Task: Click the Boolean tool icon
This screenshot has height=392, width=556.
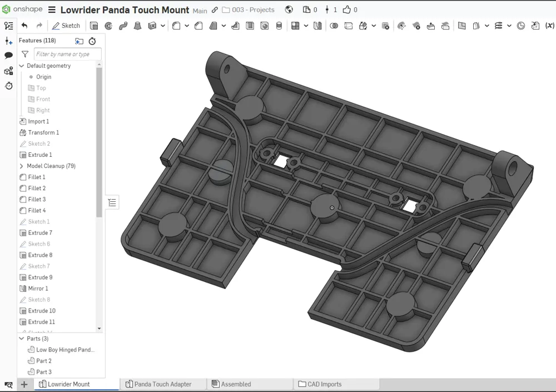Action: [x=334, y=26]
